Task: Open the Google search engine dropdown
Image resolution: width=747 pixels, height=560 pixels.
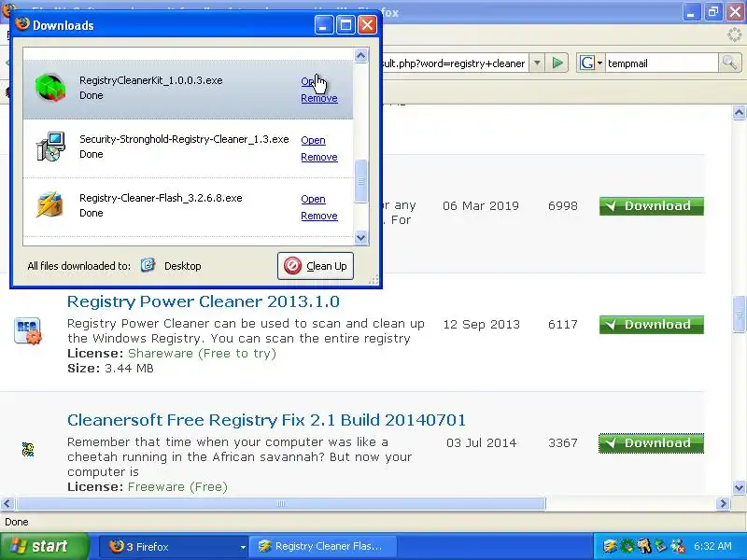Action: 591,63
